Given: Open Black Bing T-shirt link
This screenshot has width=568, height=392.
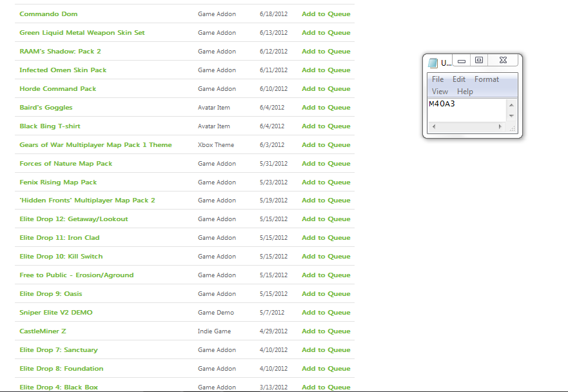Looking at the screenshot, I should click(x=50, y=126).
